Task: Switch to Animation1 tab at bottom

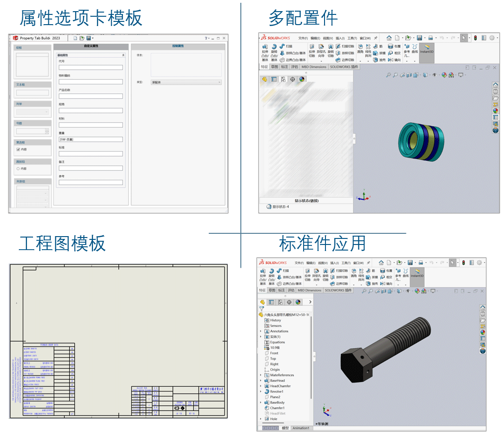Action: 301,428
